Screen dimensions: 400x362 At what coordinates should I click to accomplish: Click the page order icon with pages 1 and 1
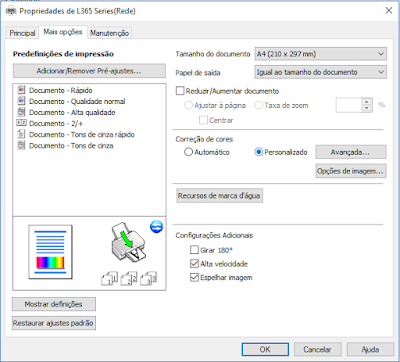point(109,279)
